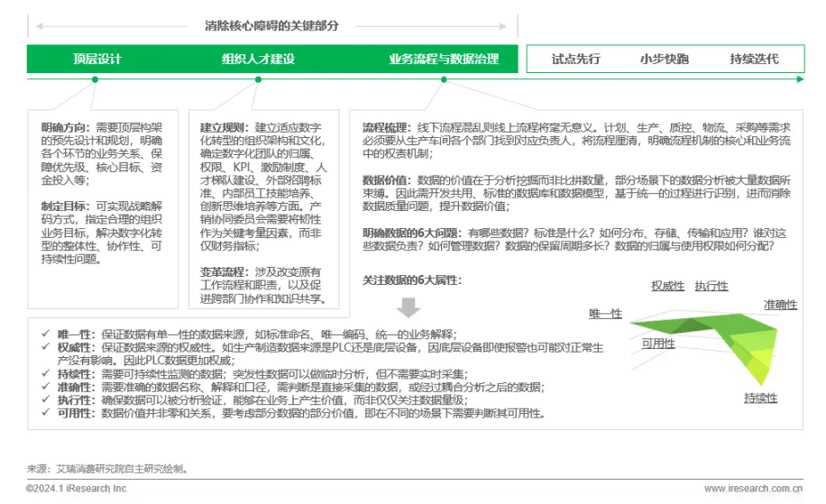This screenshot has height=504, width=826.
Task: Choose 试点先行 in the outlined box
Action: (576, 59)
